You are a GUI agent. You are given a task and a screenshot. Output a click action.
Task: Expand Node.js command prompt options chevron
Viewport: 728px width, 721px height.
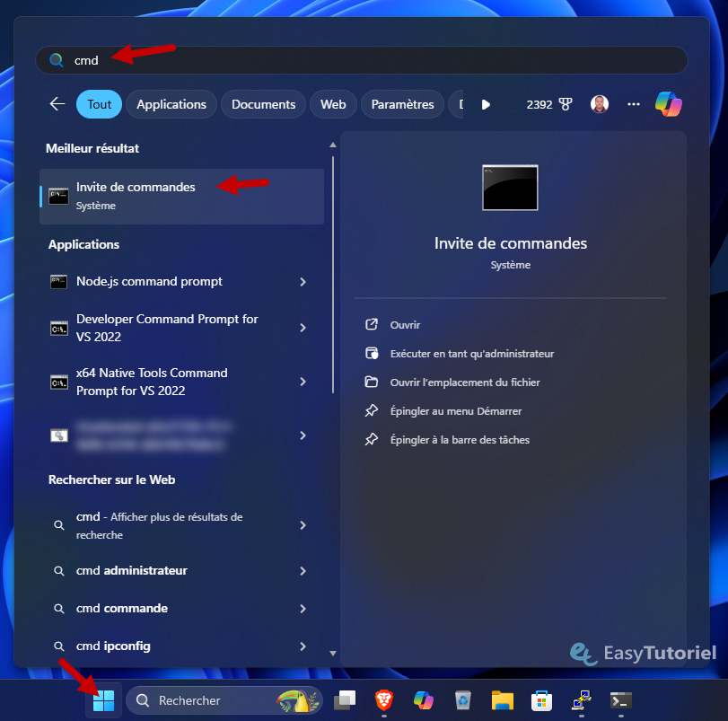click(x=303, y=282)
